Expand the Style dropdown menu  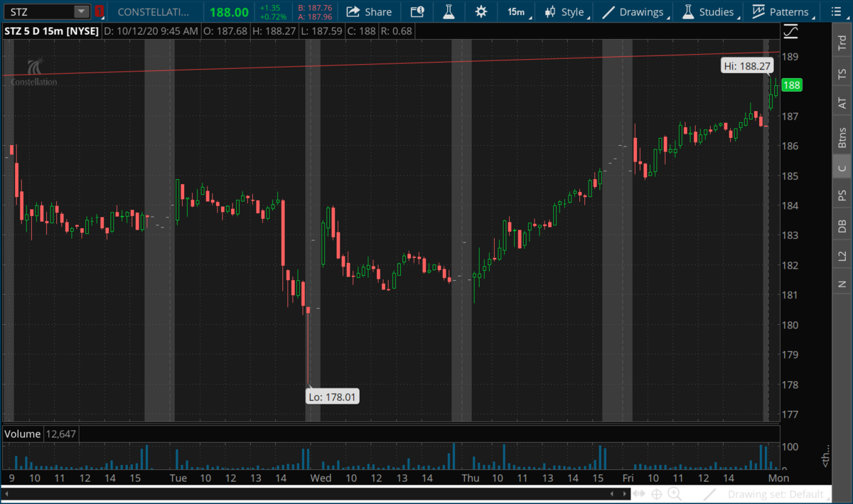[565, 12]
